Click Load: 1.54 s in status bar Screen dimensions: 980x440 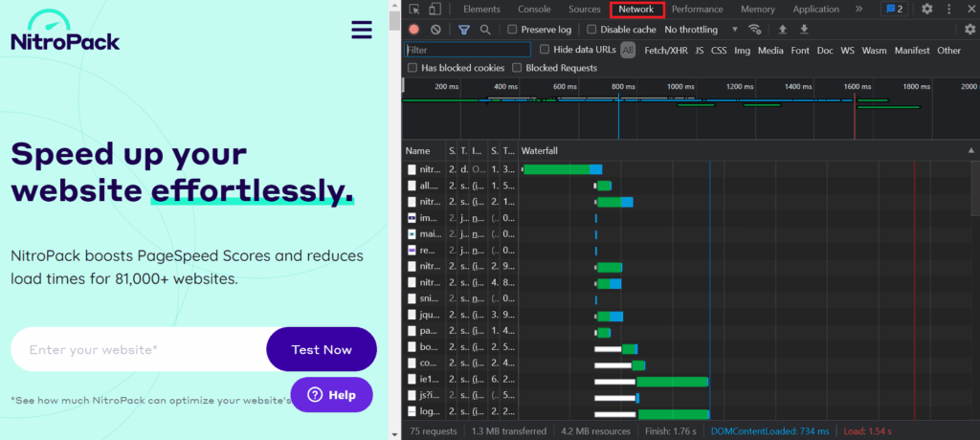[867, 431]
